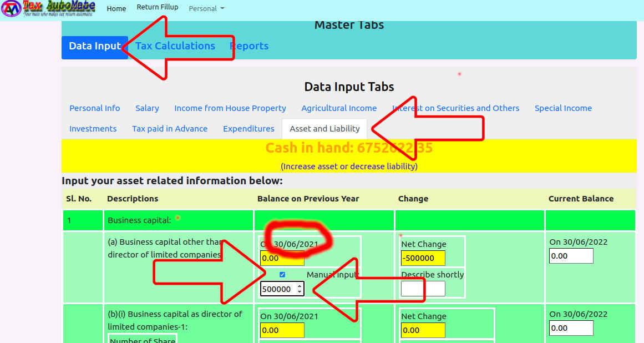644x343 pixels.
Task: Click the Describe shortly text field
Action: point(423,289)
